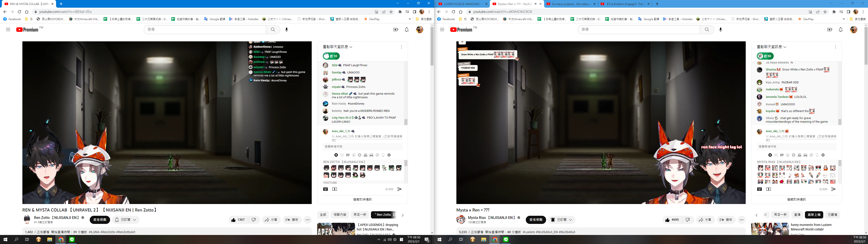Open new tab in left browser window
Screen dimensions: 868x244
click(x=61, y=4)
